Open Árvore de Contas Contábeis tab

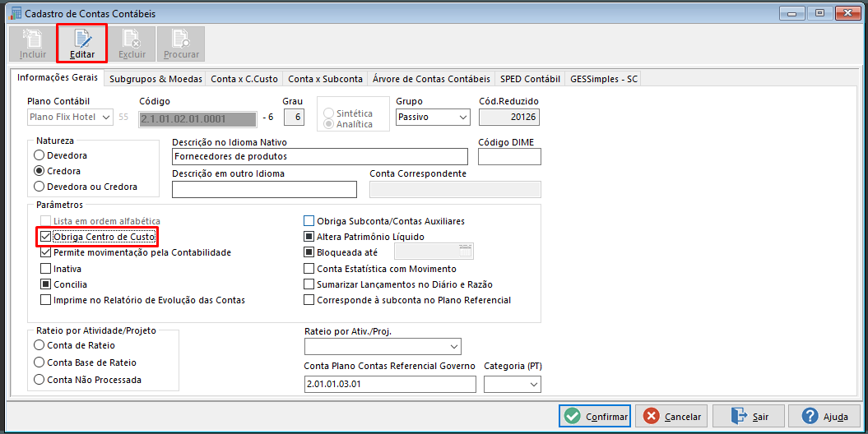tap(431, 79)
